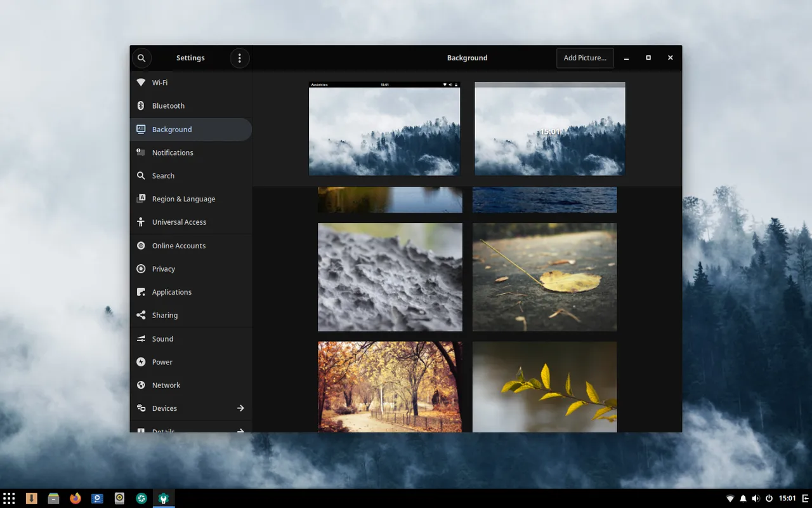Click the desktop background preview thumbnail
This screenshot has width=812, height=508.
pos(384,129)
